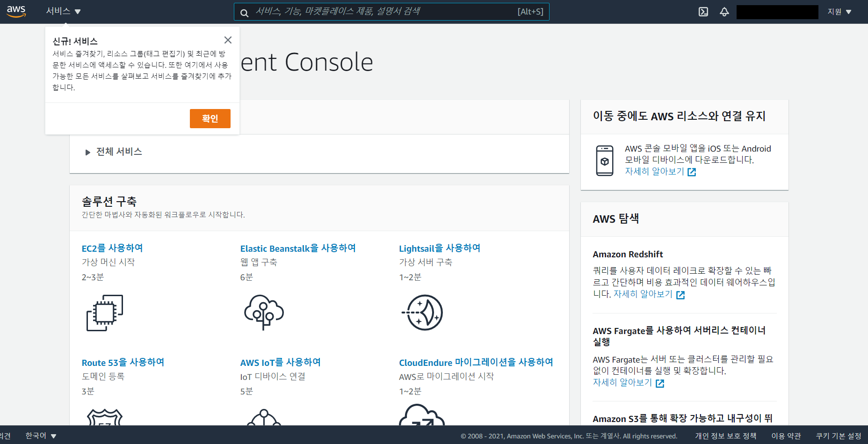Viewport: 868px width, 444px height.
Task: Click the Route 53 shield icon
Action: (105, 417)
